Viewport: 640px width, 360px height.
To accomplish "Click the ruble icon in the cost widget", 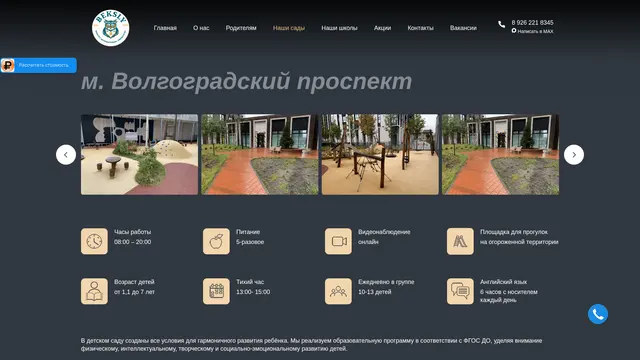I will coord(8,65).
